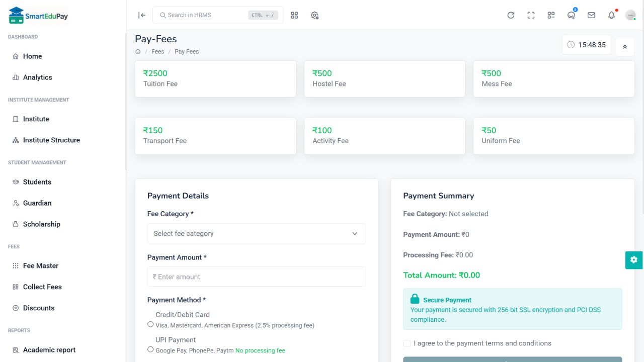
Task: Navigate to Collect Fees in the sidebar
Action: coord(42,287)
